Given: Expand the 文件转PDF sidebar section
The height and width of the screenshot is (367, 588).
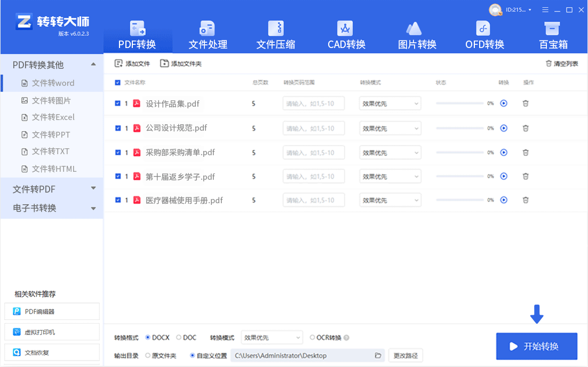Looking at the screenshot, I should click(52, 189).
